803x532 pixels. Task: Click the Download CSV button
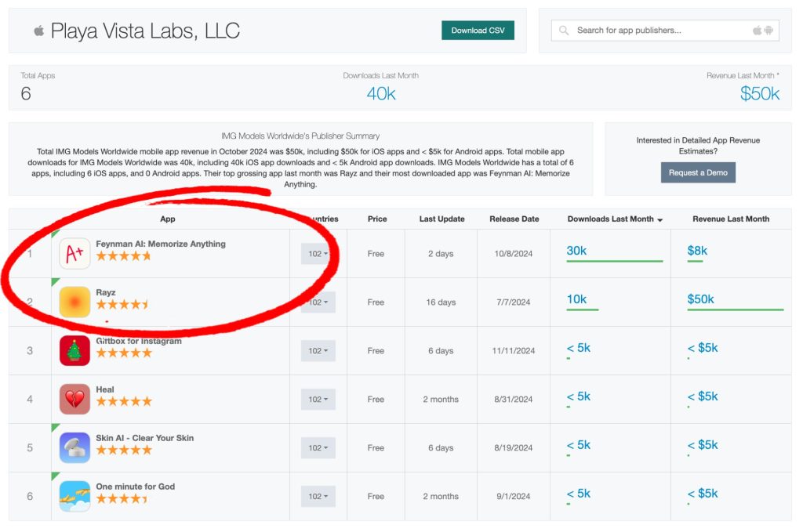coord(478,31)
